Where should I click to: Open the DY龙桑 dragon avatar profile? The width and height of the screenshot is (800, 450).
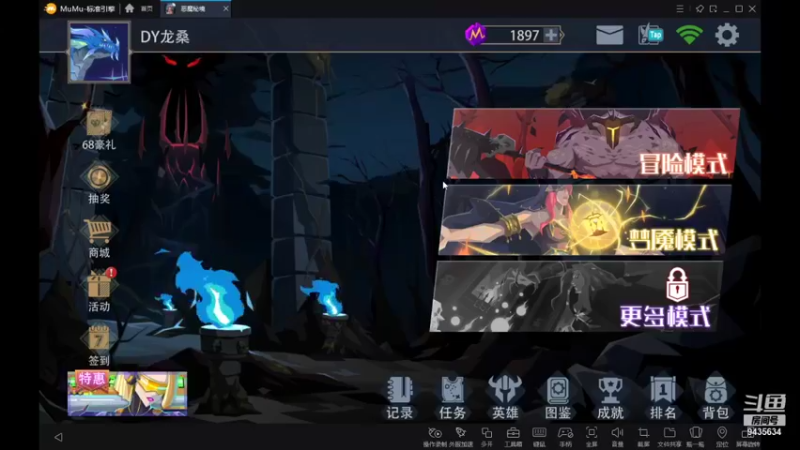99,52
